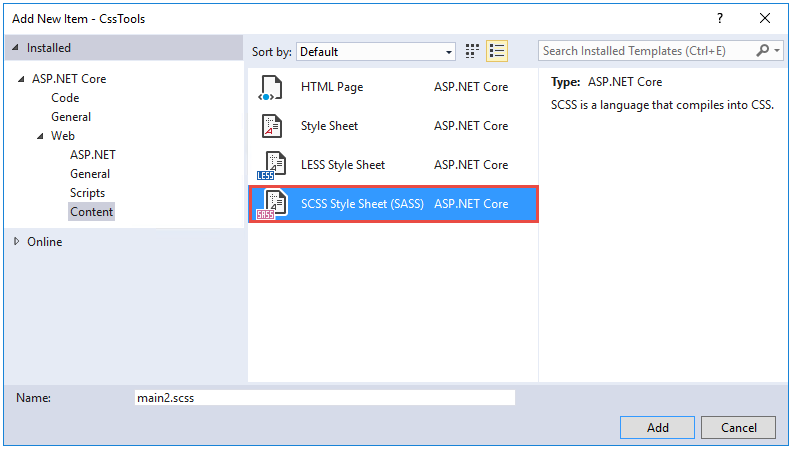Switch to medium icons list view
This screenshot has width=792, height=450.
click(x=497, y=51)
